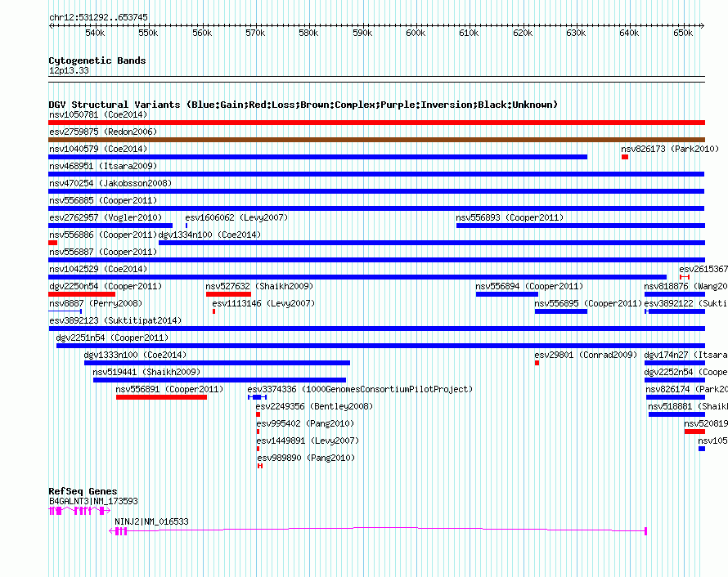This screenshot has height=577, width=728.
Task: Select the nsv518881 blue bar
Action: tap(677, 414)
